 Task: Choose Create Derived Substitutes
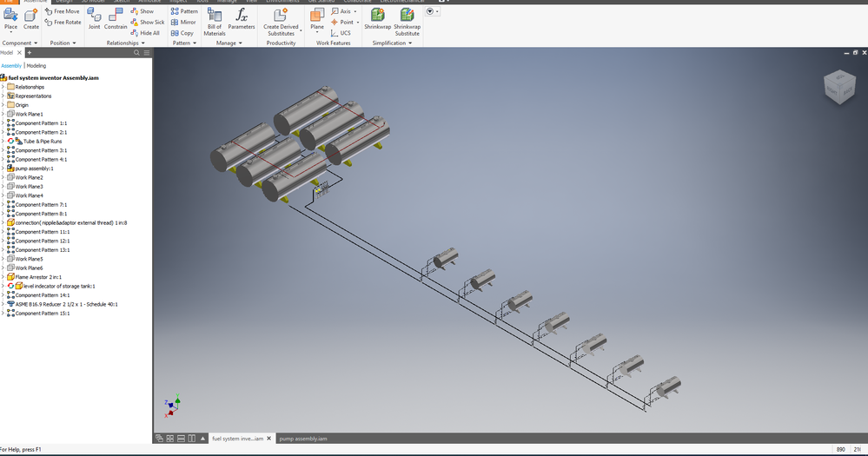pos(281,22)
